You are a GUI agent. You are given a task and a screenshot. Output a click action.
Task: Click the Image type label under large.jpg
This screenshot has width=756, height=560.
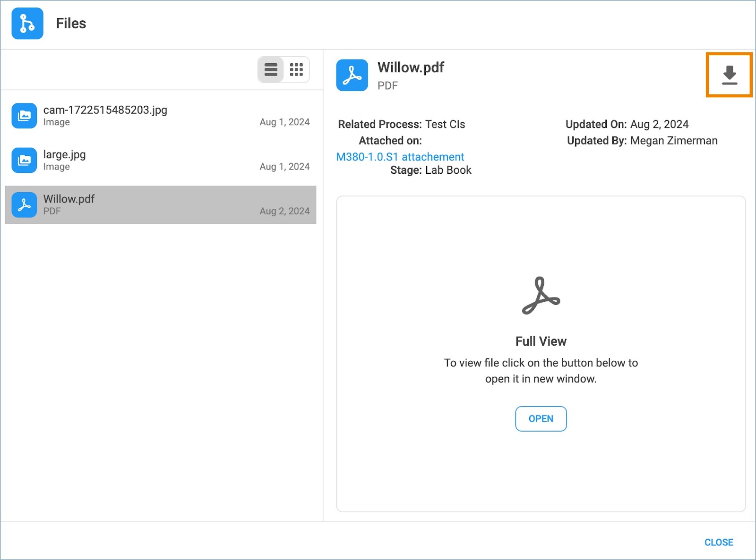(57, 167)
